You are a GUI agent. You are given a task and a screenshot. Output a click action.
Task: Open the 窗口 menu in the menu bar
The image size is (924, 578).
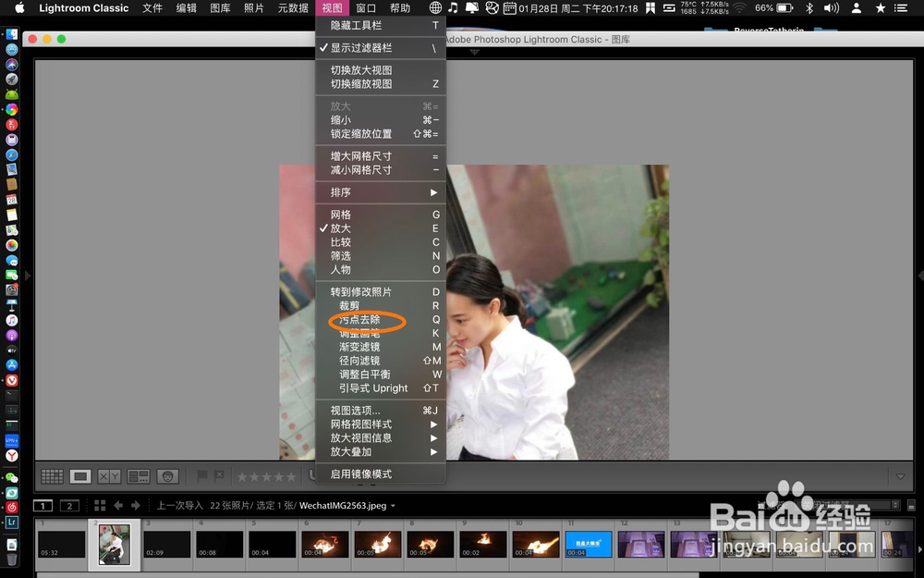pos(365,8)
